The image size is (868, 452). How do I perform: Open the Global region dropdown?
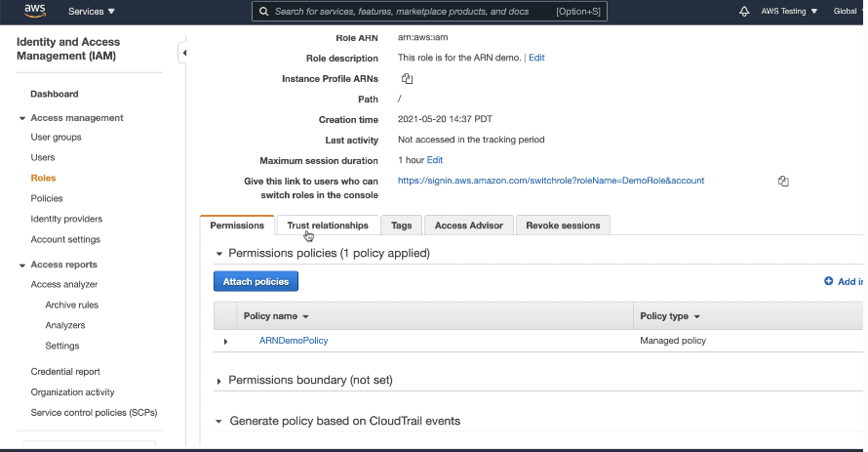(848, 11)
